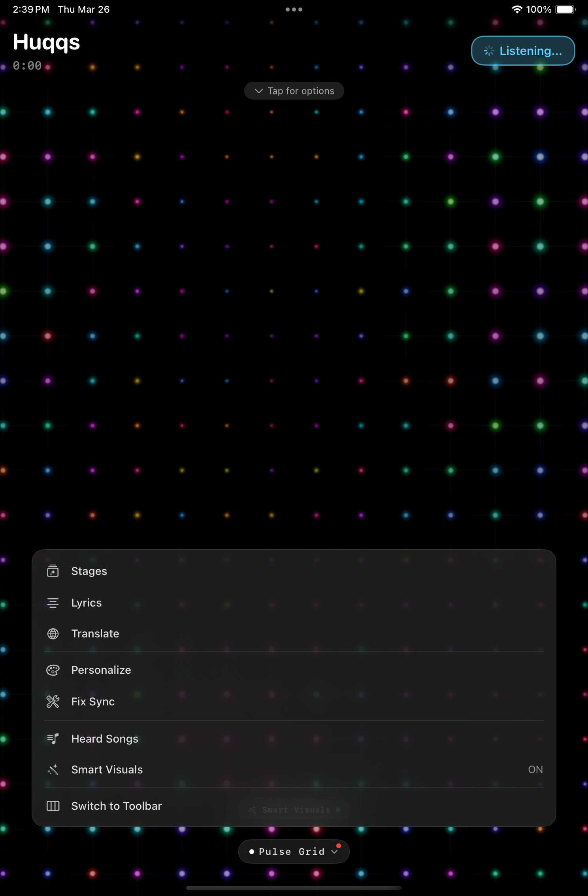Open the Pulse Grid visualizer dropdown
This screenshot has height=896, width=588.
coord(294,851)
